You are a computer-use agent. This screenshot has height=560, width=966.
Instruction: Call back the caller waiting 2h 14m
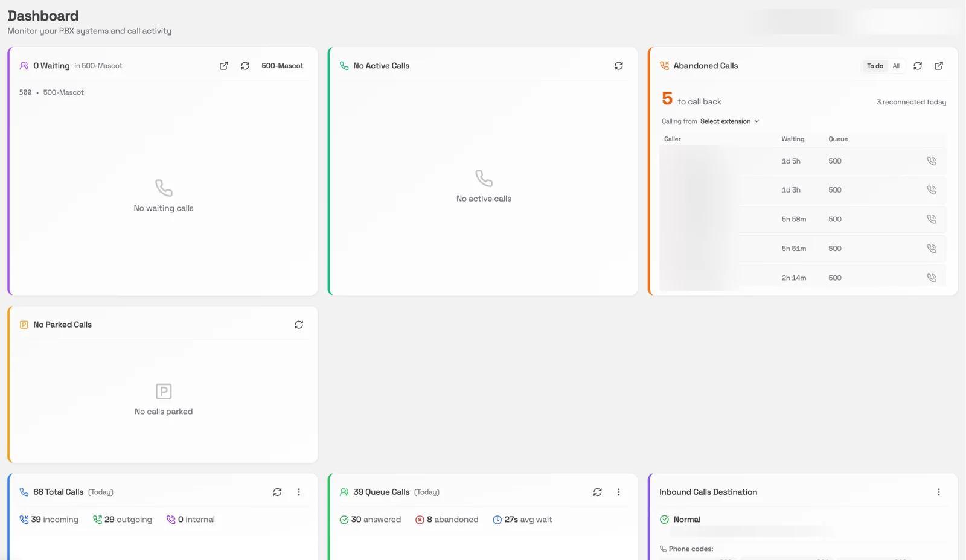coord(932,278)
